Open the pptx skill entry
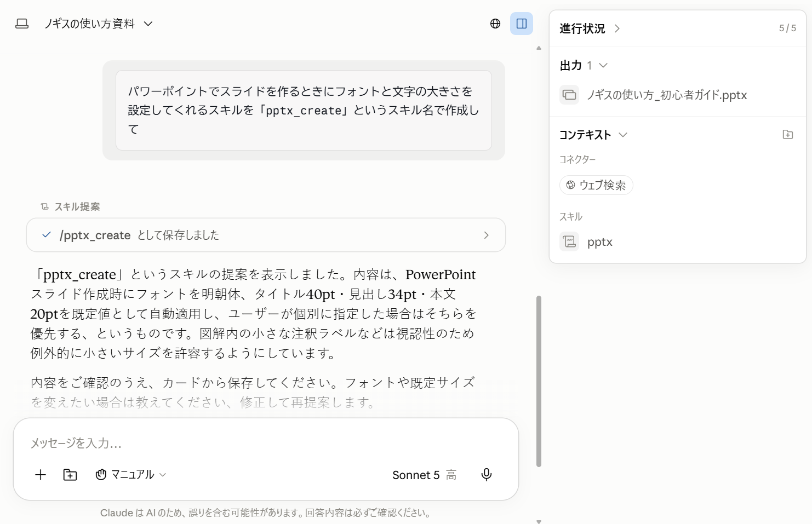This screenshot has height=524, width=812. 599,241
